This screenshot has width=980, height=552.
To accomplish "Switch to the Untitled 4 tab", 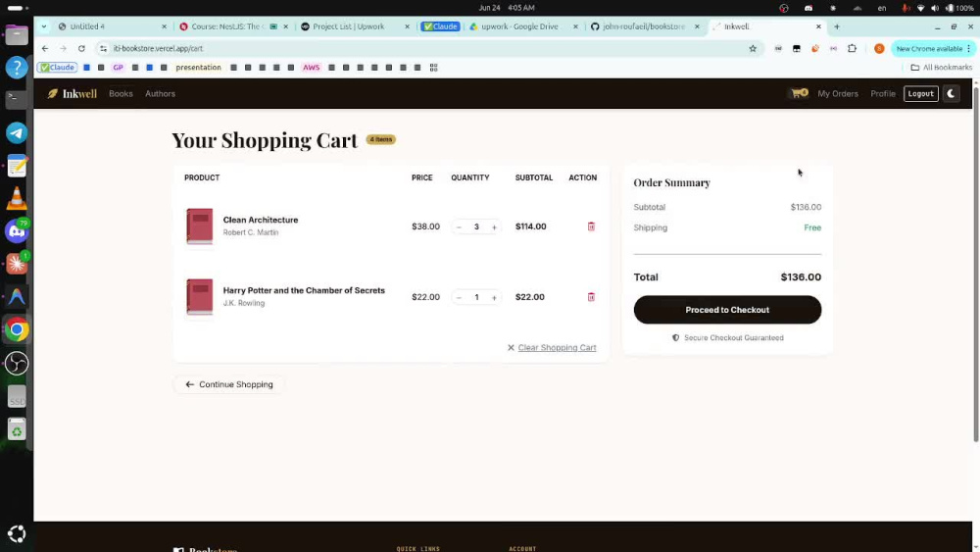I will point(112,26).
